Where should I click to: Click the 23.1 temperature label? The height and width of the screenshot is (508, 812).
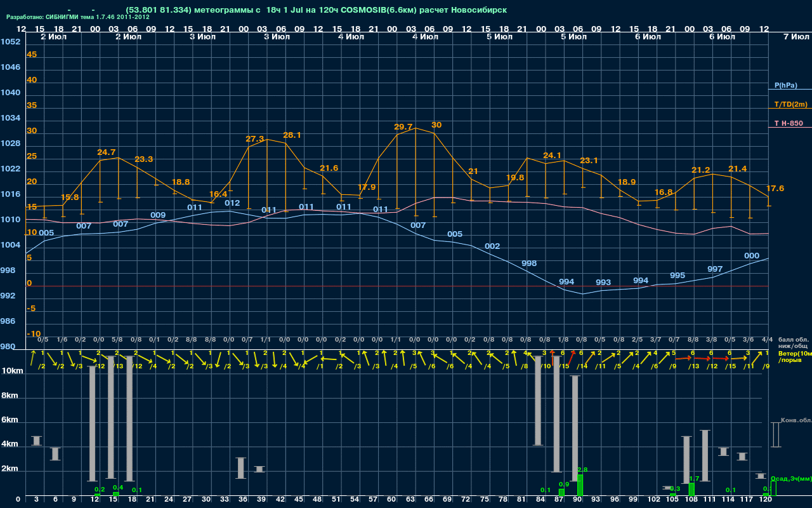point(589,161)
